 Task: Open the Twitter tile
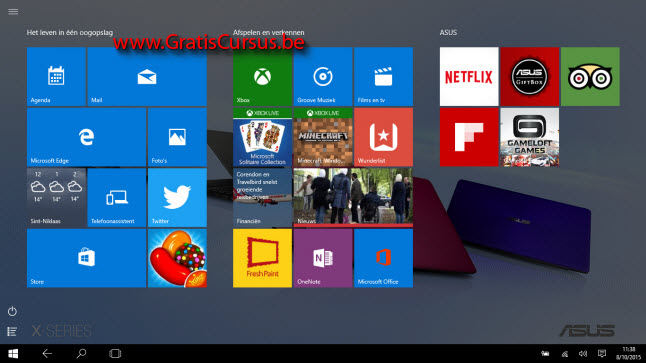(177, 198)
